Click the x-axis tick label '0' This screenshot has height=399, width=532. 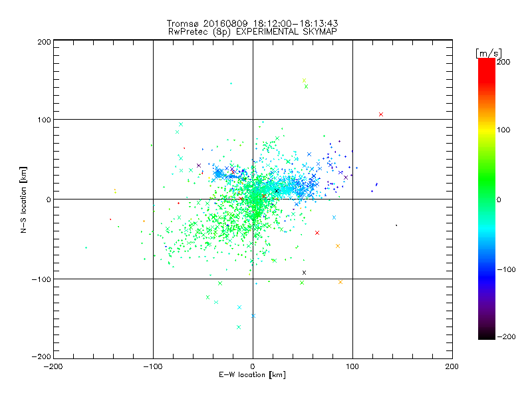pos(253,366)
